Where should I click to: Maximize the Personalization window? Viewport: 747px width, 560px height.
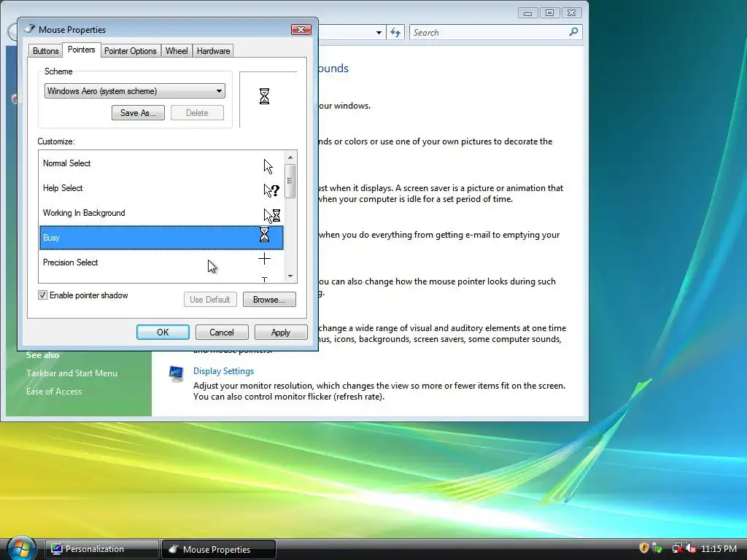549,13
